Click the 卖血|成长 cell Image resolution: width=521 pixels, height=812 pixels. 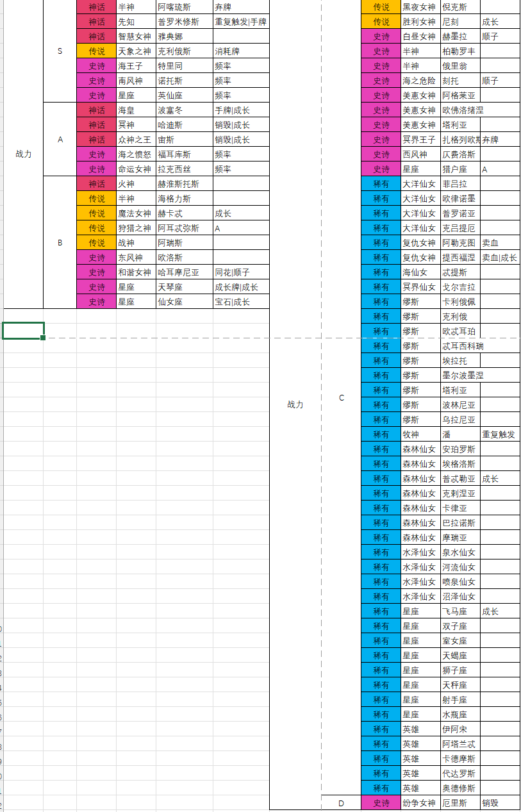pyautogui.click(x=500, y=258)
